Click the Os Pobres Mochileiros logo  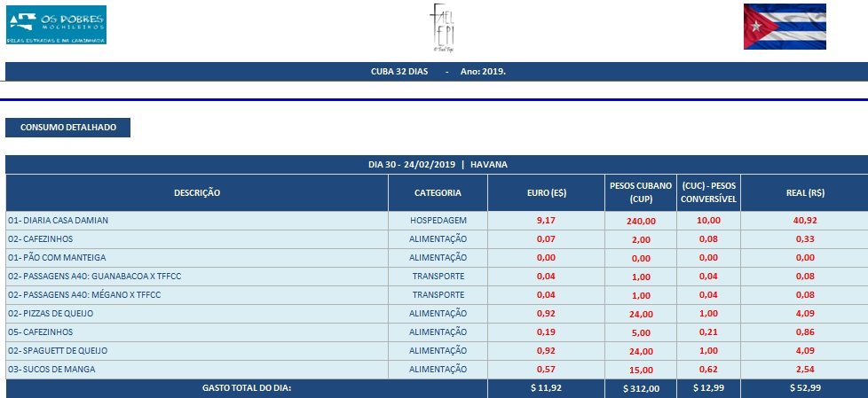tap(56, 25)
